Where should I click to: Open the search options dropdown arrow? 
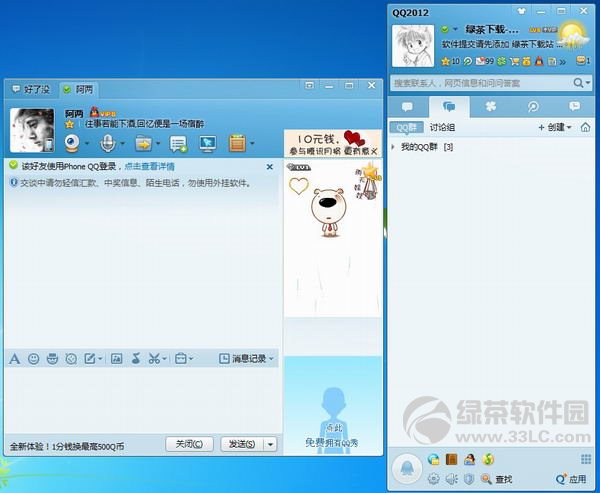point(588,83)
